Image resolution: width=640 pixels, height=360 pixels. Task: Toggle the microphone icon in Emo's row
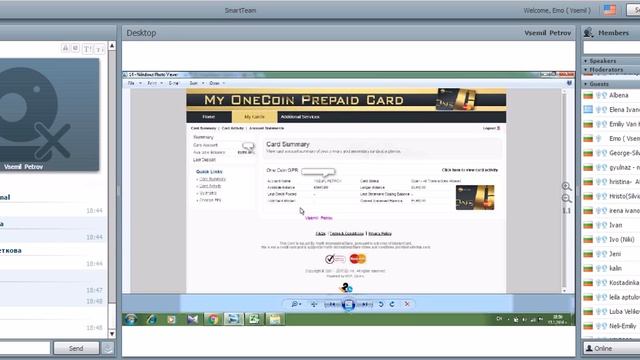point(598,139)
